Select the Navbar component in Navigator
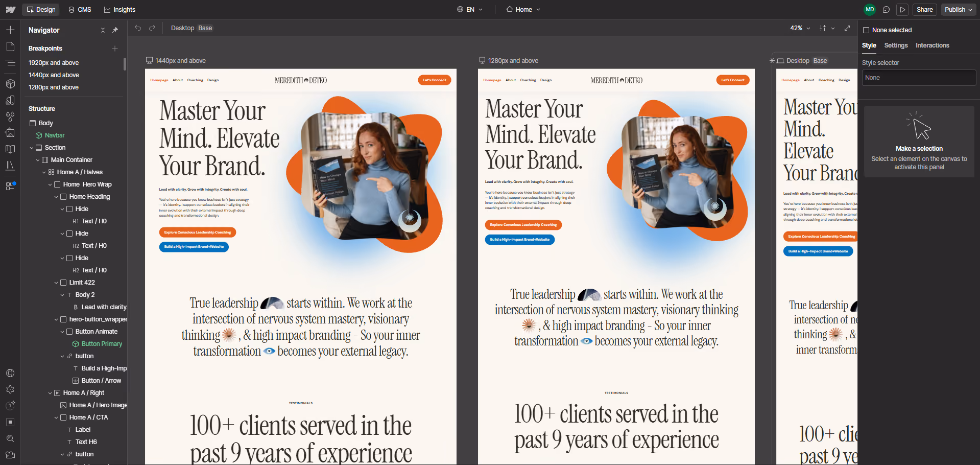980x465 pixels. [x=55, y=135]
